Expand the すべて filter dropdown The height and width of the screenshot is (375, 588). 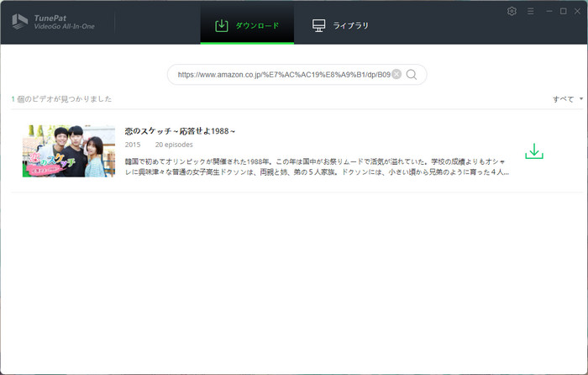point(568,99)
